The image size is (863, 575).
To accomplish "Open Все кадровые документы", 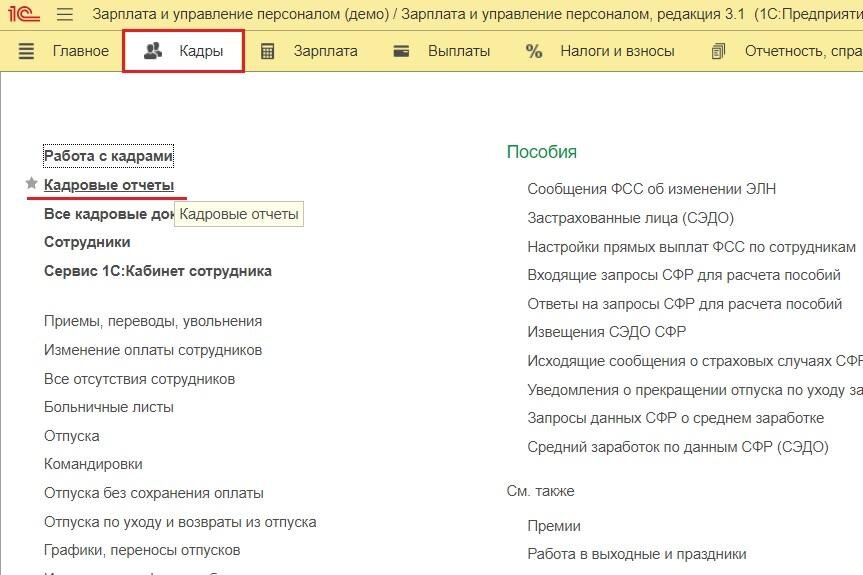I will (109, 214).
